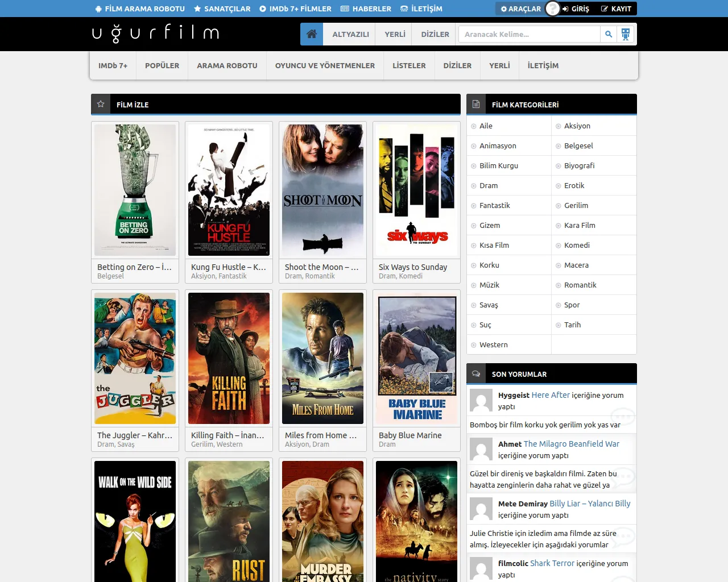This screenshot has height=582, width=728.
Task: Click Ahmet's avatar in Son Yorumlar
Action: [x=481, y=450]
